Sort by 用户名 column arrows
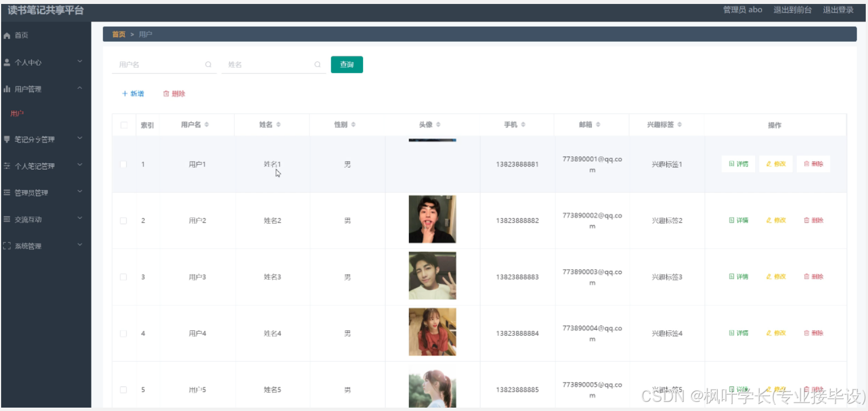Viewport: 868px width, 411px height. (207, 125)
